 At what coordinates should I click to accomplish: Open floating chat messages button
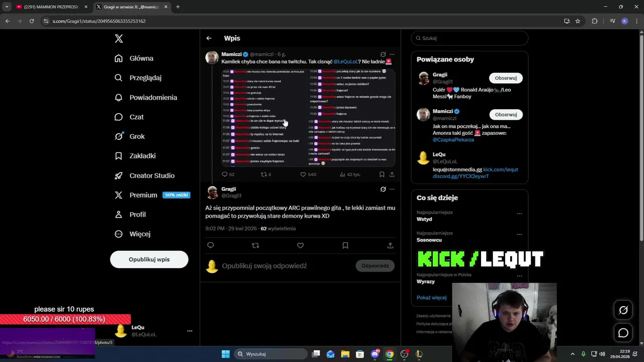623,333
